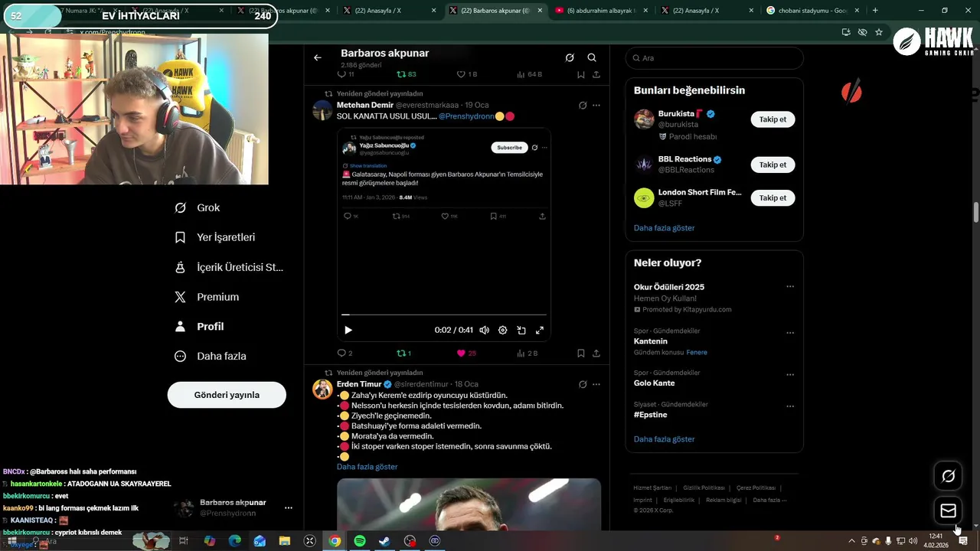Click the search magnifier in the profile header
Viewport: 980px width, 551px height.
point(592,57)
